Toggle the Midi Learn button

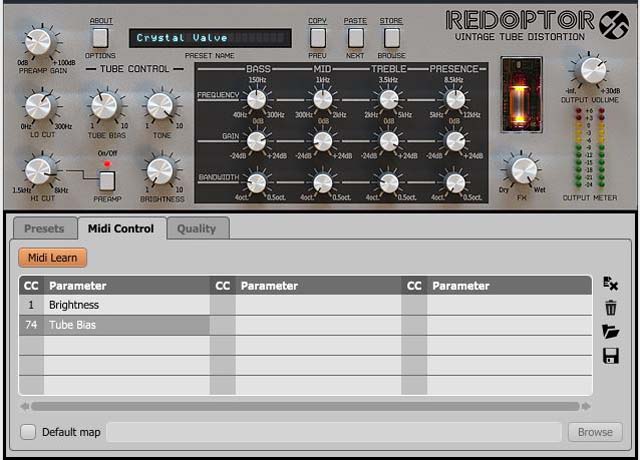click(52, 258)
